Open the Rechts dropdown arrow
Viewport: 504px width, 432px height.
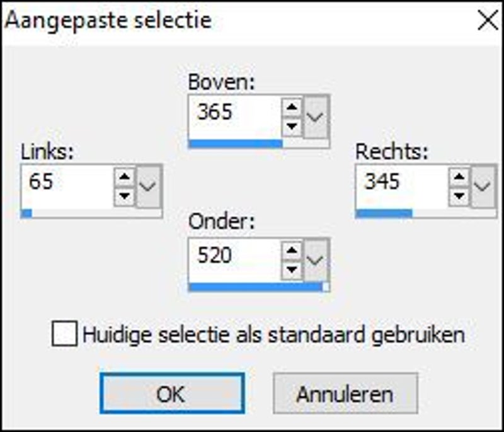[x=483, y=186]
